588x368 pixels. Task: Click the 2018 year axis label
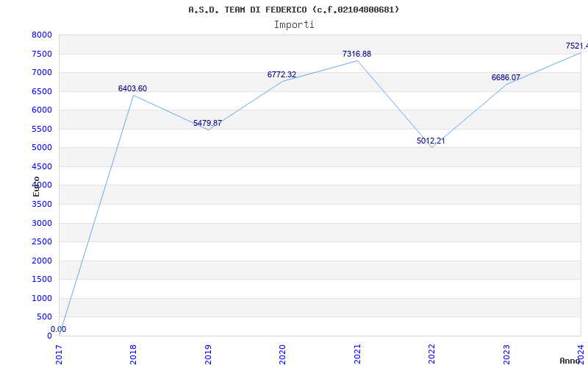tap(133, 354)
